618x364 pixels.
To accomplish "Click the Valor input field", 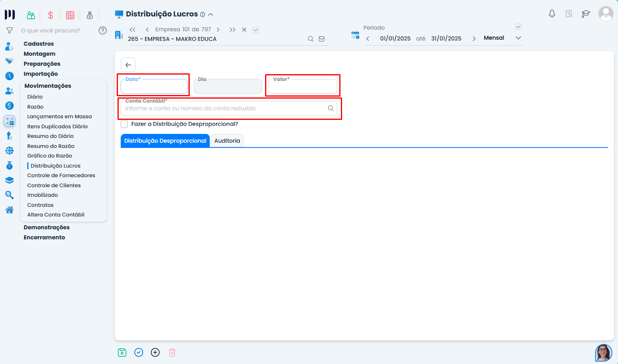I will coord(302,87).
